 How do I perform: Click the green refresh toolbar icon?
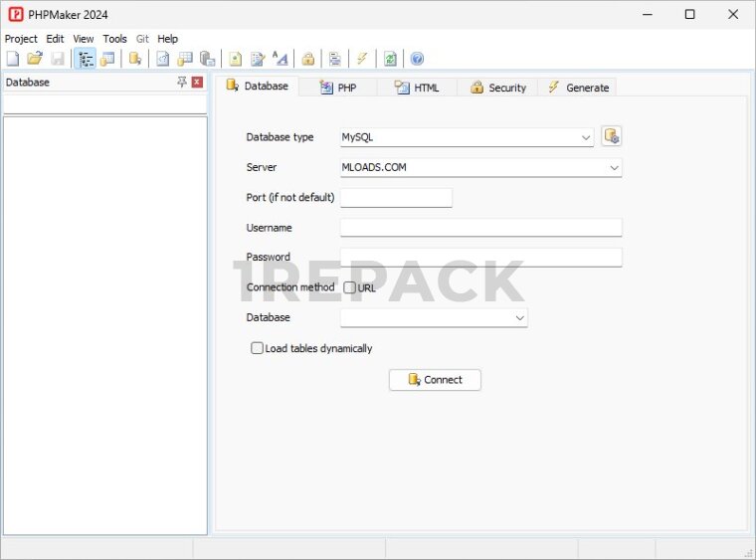(391, 59)
